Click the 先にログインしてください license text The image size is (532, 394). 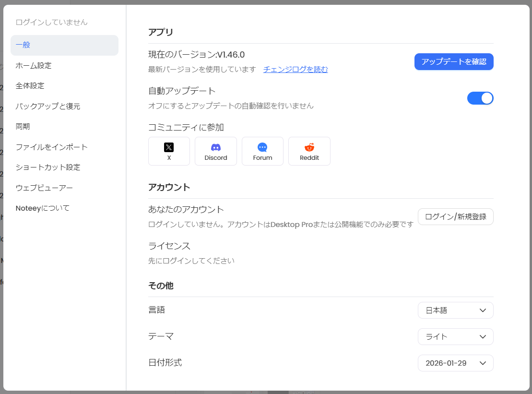(x=191, y=261)
